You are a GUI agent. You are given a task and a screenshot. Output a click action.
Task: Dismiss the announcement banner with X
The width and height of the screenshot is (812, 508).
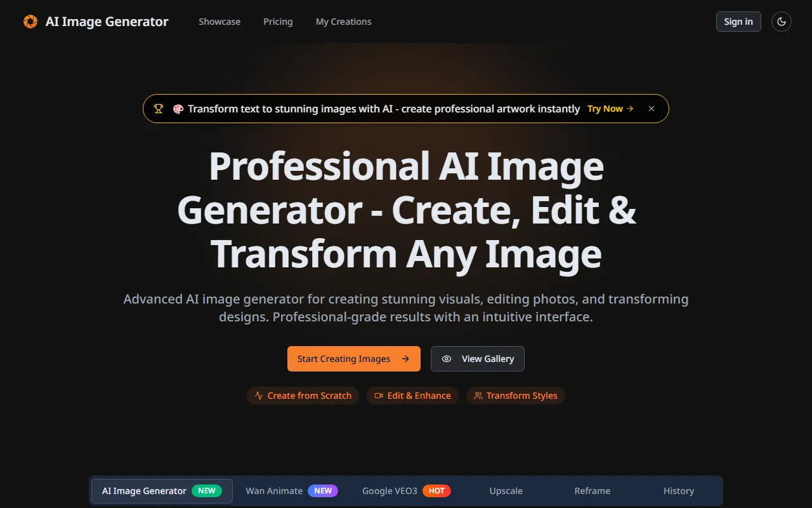point(651,109)
